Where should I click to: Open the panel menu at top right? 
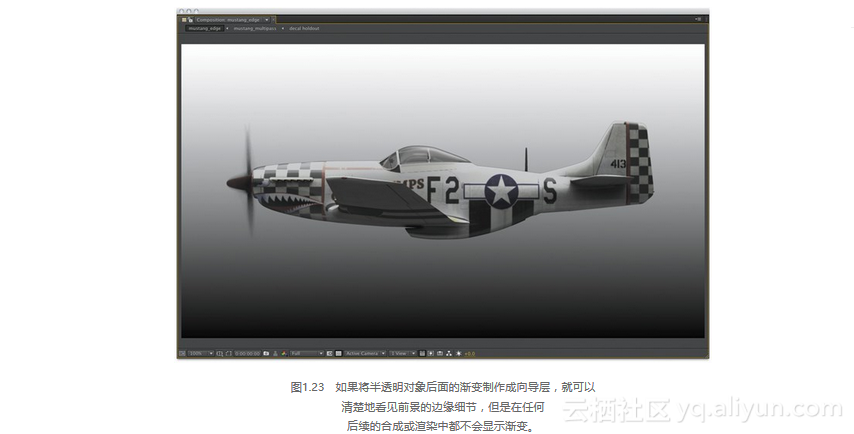tap(698, 20)
